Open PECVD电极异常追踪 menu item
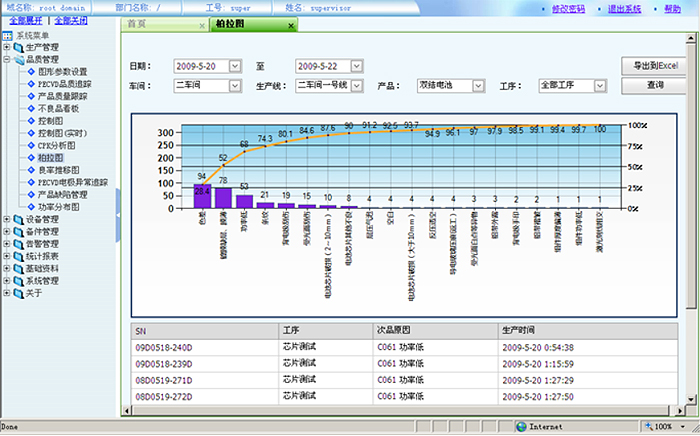The image size is (700, 436). pyautogui.click(x=73, y=182)
